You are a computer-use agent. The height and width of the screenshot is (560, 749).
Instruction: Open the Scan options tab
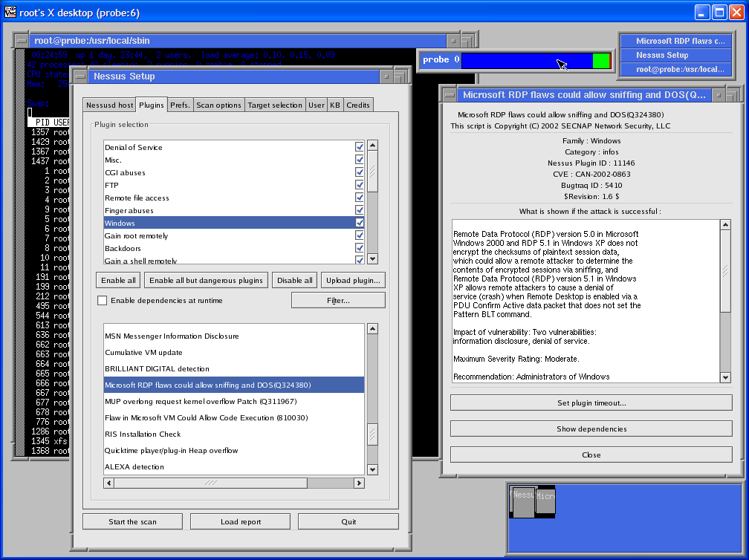point(218,105)
